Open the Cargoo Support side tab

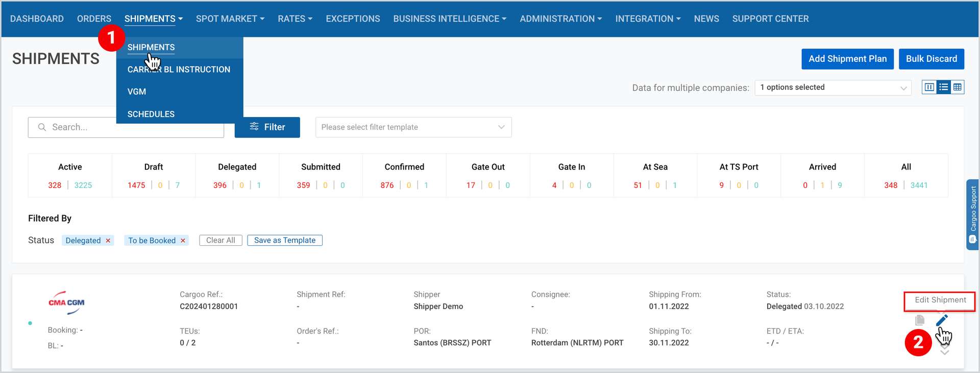point(972,215)
